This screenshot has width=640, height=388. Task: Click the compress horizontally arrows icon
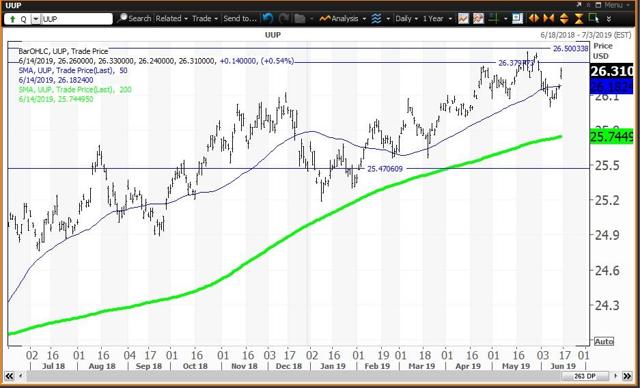click(x=549, y=19)
